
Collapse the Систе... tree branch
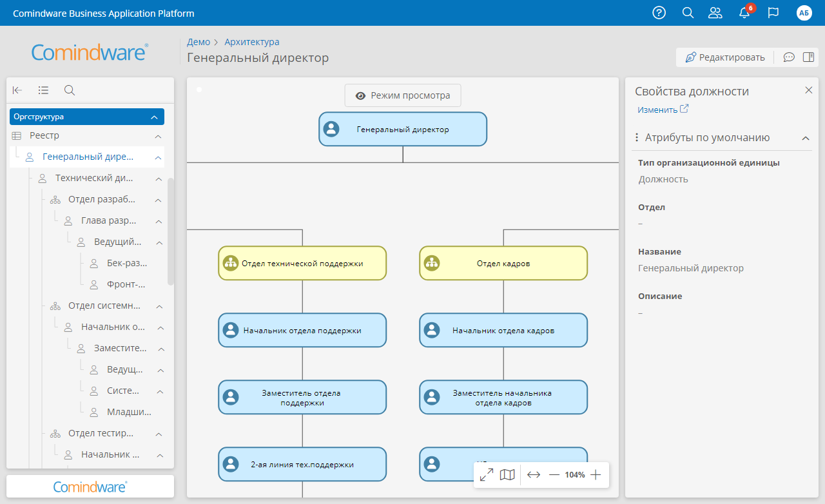pos(159,391)
